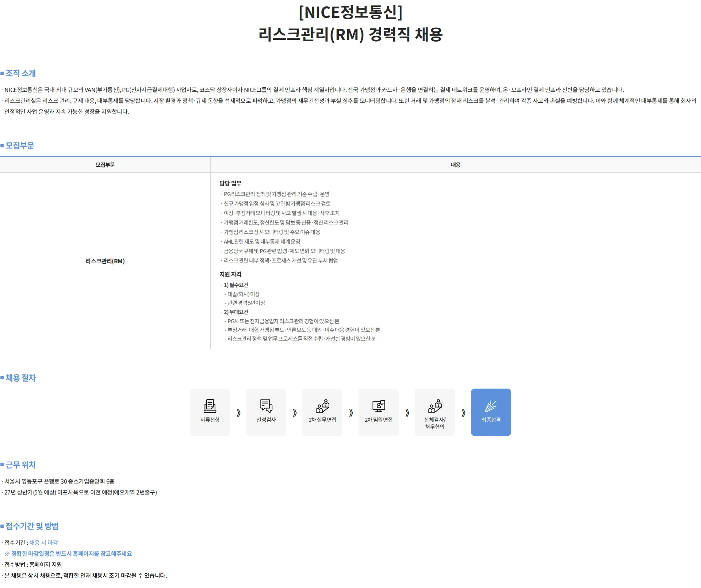701x588 pixels.
Task: Click the 금융당국 규제 및 PG 관련 법령 line
Action: click(x=284, y=251)
